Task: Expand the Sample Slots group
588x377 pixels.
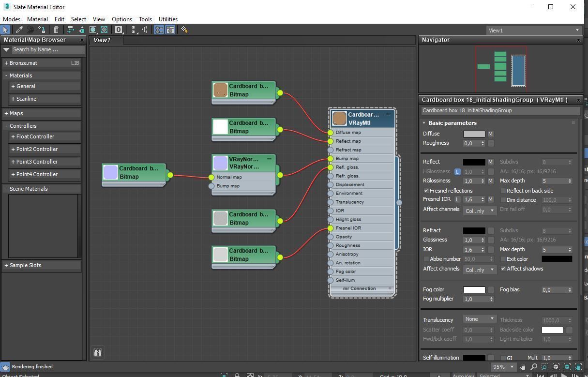Action: (x=6, y=265)
